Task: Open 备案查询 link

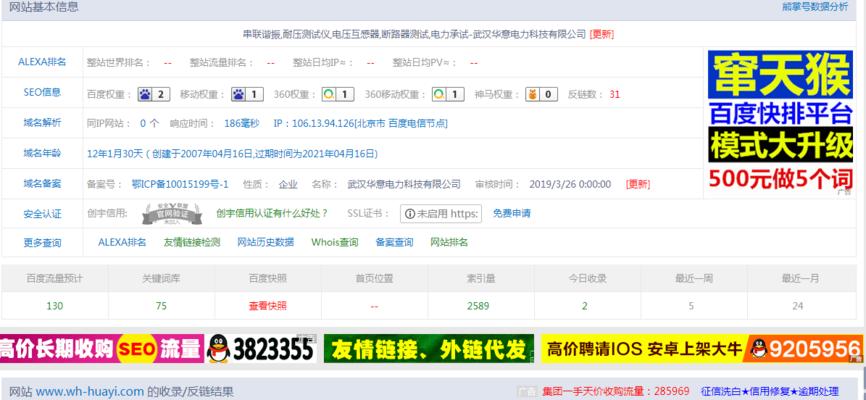Action: (394, 243)
